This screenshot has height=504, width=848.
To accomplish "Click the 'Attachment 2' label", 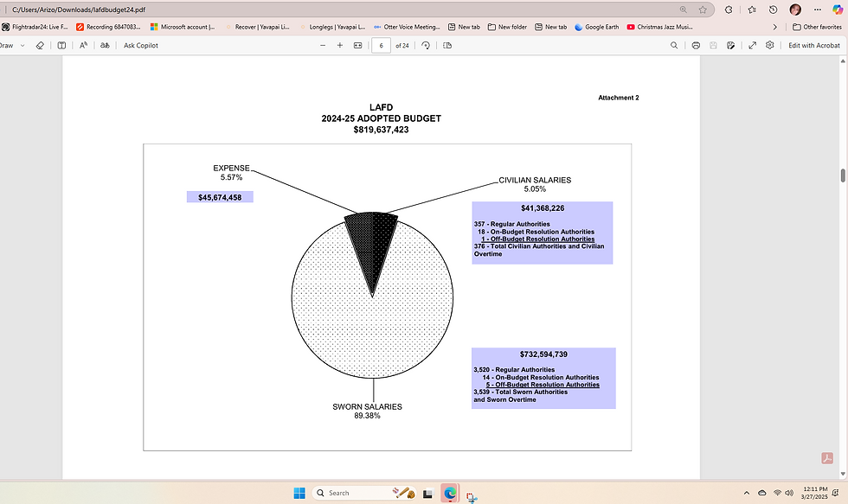I will coord(618,98).
